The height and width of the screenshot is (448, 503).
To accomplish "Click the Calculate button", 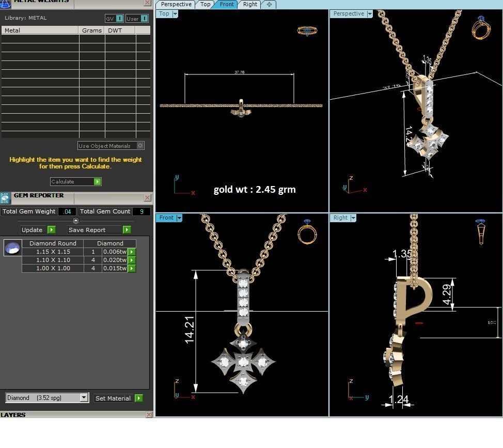I will 76,182.
